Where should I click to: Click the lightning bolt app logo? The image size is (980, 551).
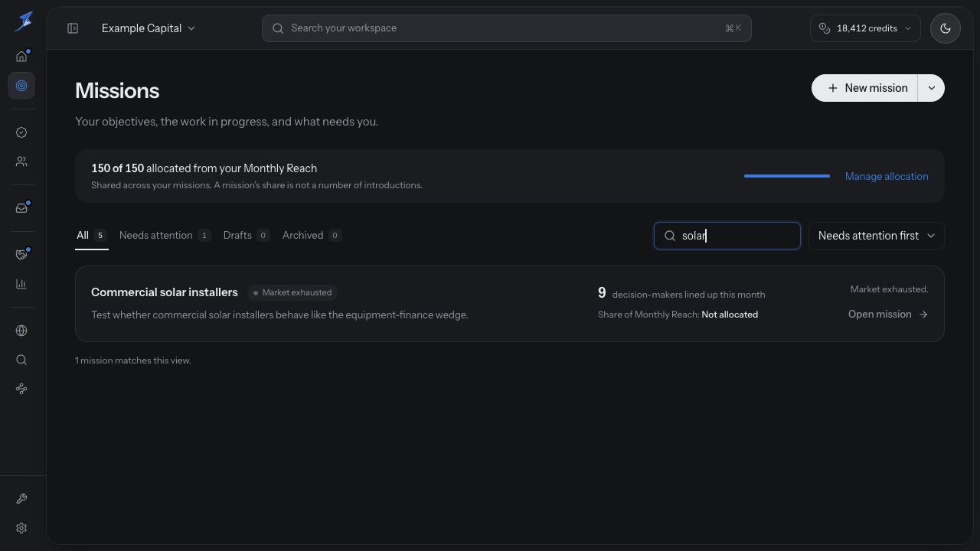pyautogui.click(x=23, y=21)
